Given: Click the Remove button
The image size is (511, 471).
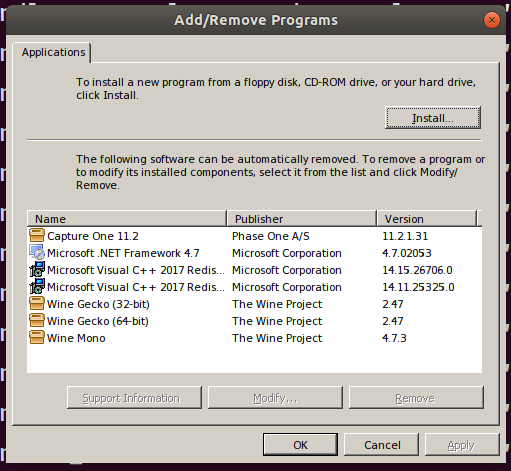Looking at the screenshot, I should click(416, 398).
